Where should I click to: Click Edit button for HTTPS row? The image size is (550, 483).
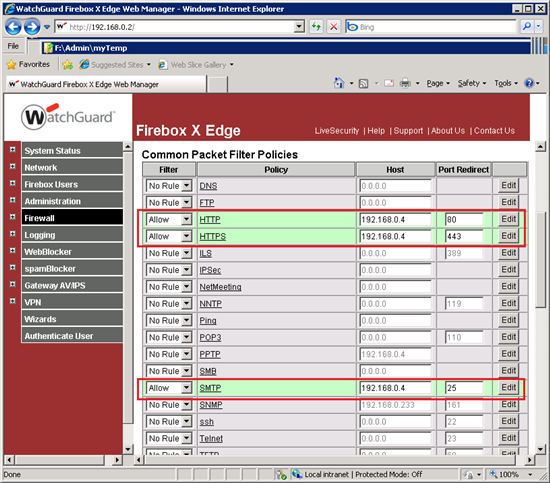point(508,236)
